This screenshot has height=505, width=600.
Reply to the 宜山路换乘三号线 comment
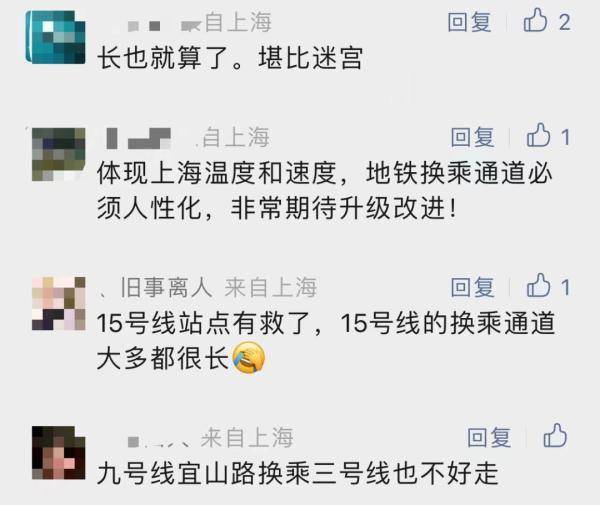point(489,437)
